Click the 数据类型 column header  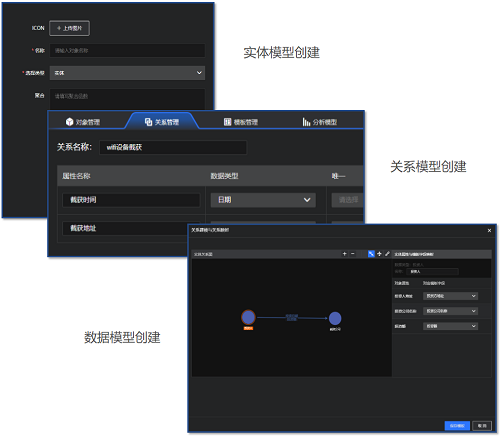coord(224,176)
